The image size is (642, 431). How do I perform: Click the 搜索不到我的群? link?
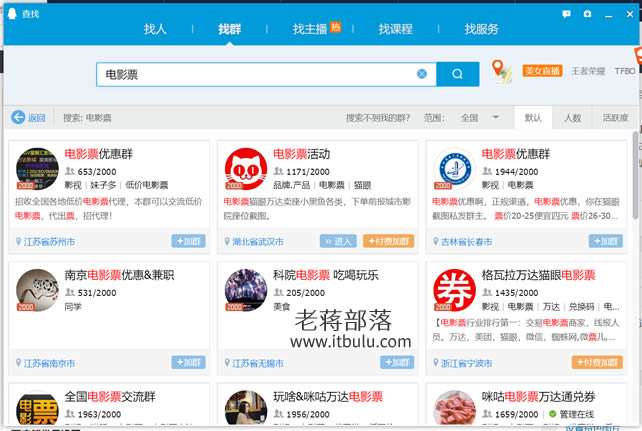pos(378,118)
